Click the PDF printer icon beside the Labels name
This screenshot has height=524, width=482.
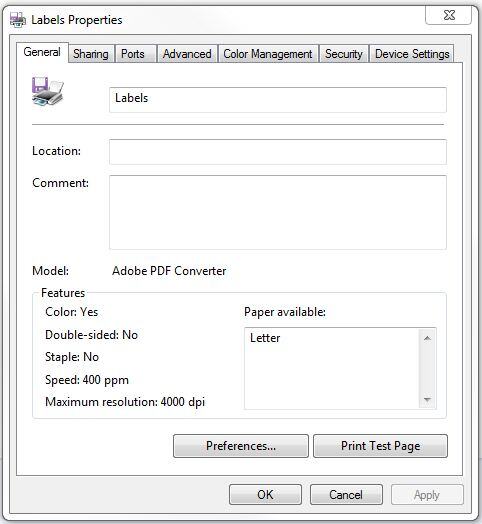(x=47, y=91)
